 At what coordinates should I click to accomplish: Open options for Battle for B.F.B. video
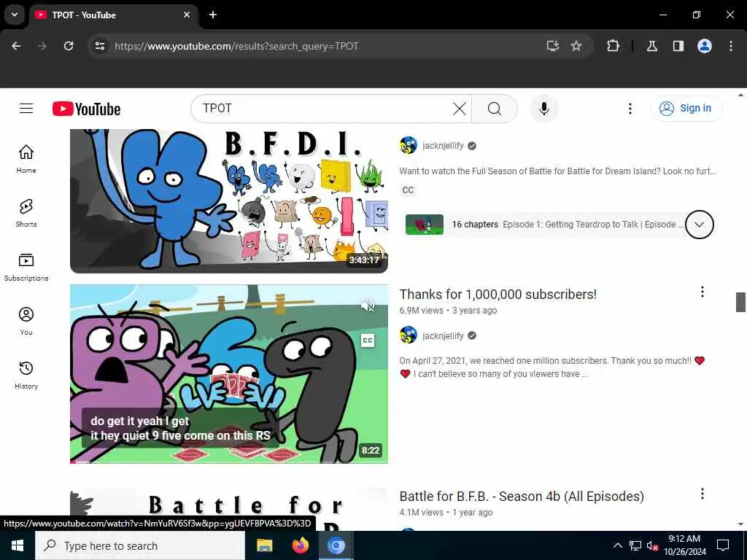pos(703,494)
